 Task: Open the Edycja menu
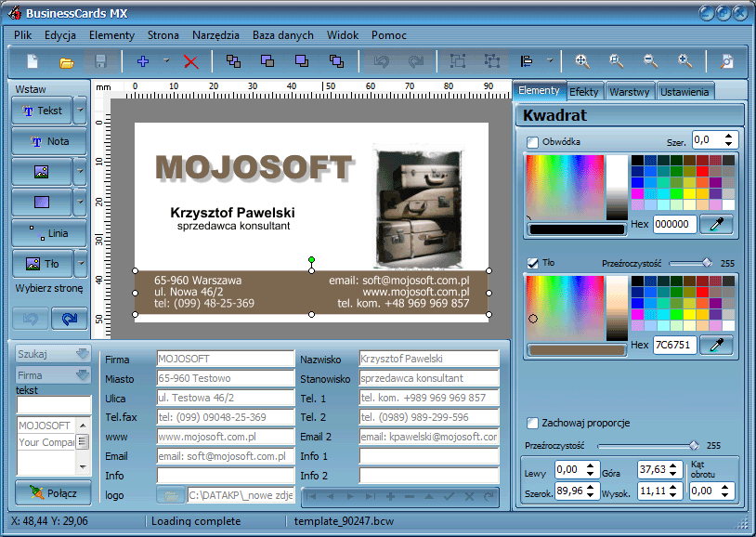(60, 35)
